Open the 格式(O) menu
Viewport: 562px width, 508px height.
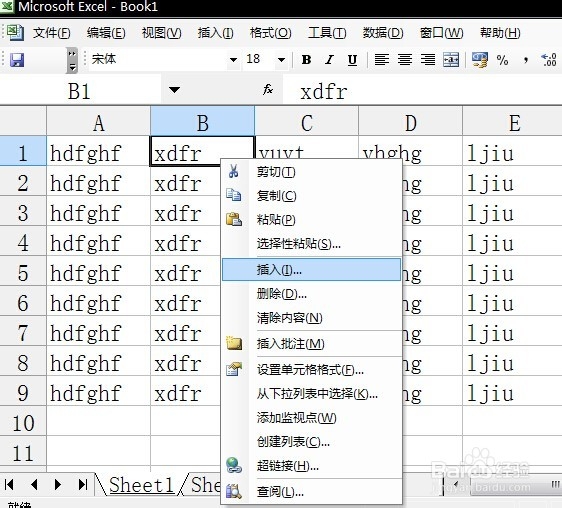[x=271, y=33]
